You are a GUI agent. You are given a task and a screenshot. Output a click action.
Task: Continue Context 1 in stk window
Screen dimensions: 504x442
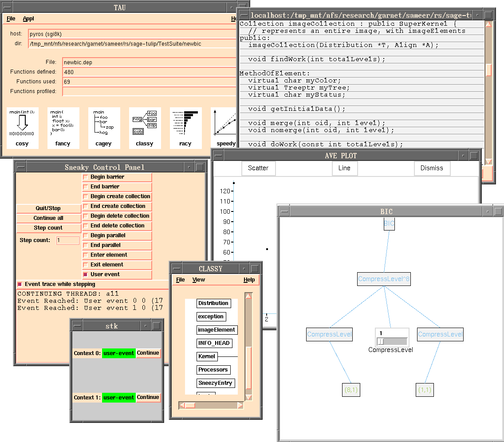point(148,397)
